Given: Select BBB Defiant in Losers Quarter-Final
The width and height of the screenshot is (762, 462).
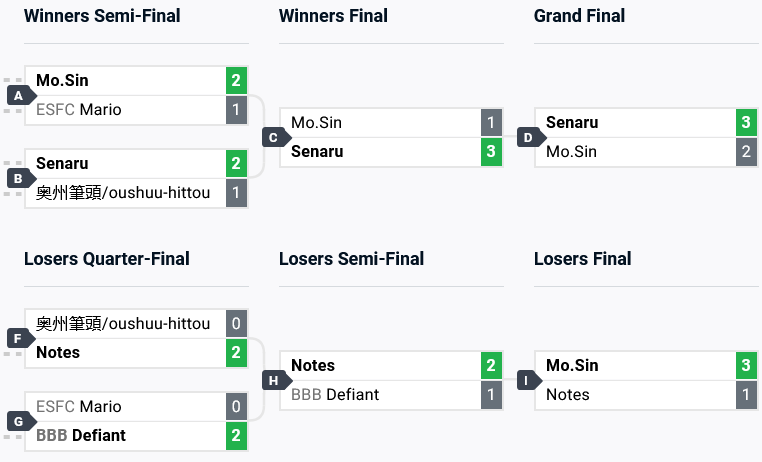Looking at the screenshot, I should point(81,436).
